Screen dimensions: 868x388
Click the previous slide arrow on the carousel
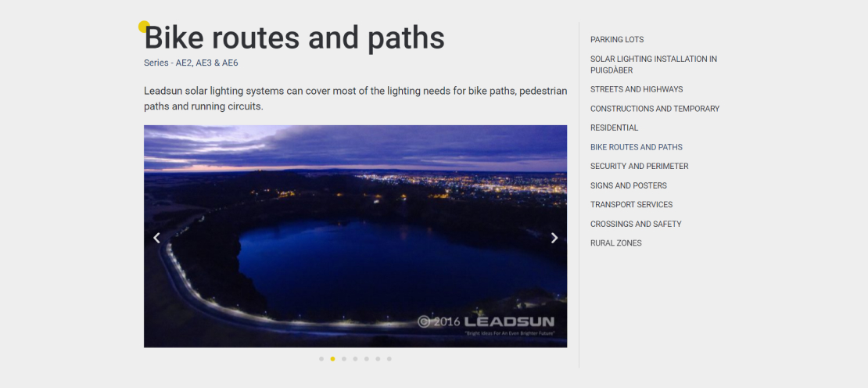pyautogui.click(x=156, y=238)
